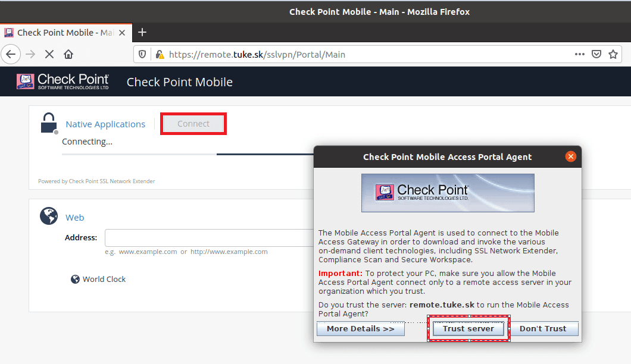
Task: Click the back navigation arrow
Action: pos(11,54)
